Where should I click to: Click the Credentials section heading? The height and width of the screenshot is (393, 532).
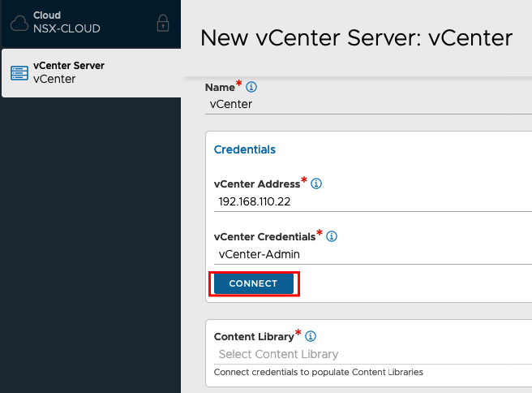pos(245,149)
